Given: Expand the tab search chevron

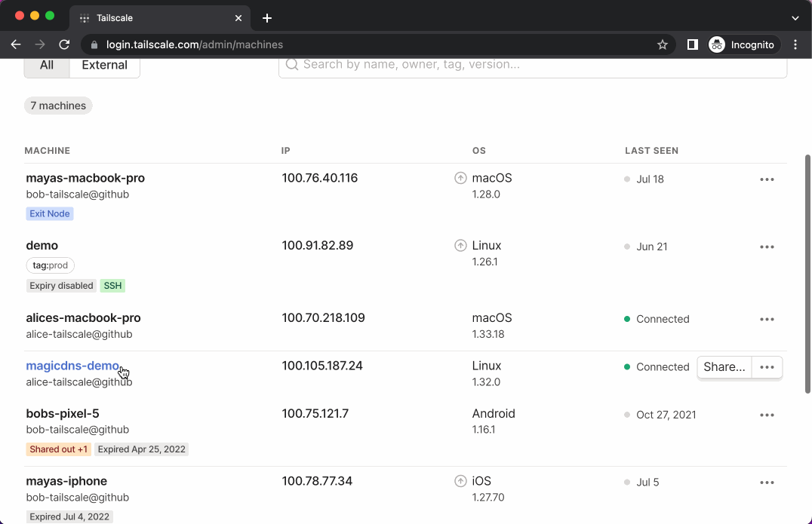Looking at the screenshot, I should tap(795, 18).
